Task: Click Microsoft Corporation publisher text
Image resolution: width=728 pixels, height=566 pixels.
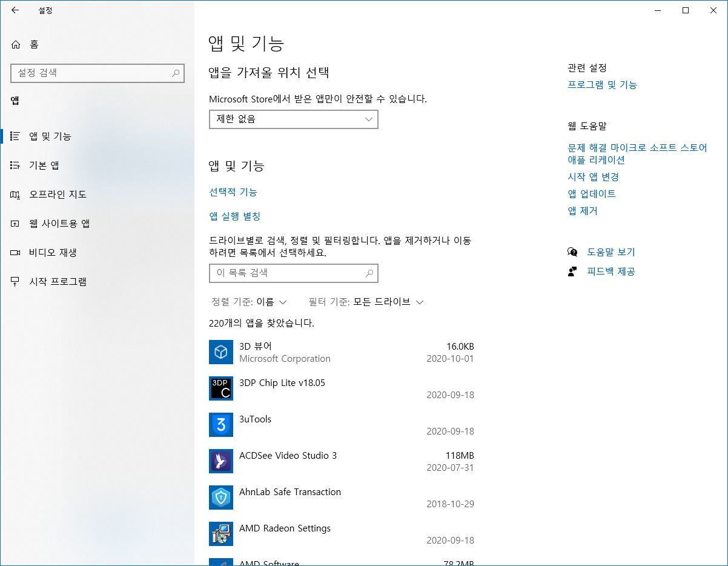Action: [x=285, y=359]
